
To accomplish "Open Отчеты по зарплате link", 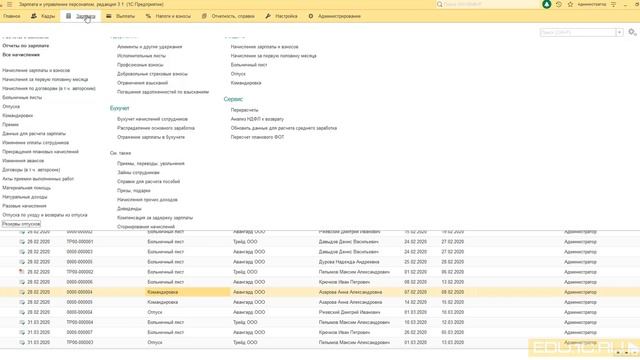I will [x=26, y=46].
